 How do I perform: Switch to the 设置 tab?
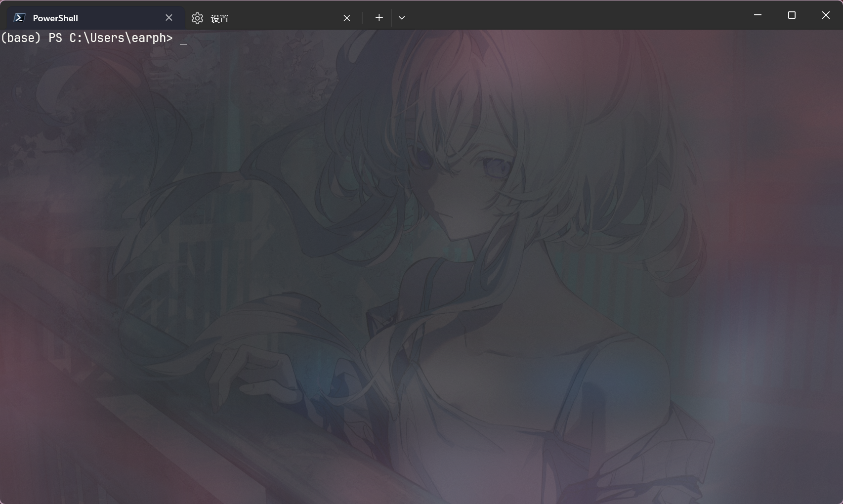(x=273, y=18)
